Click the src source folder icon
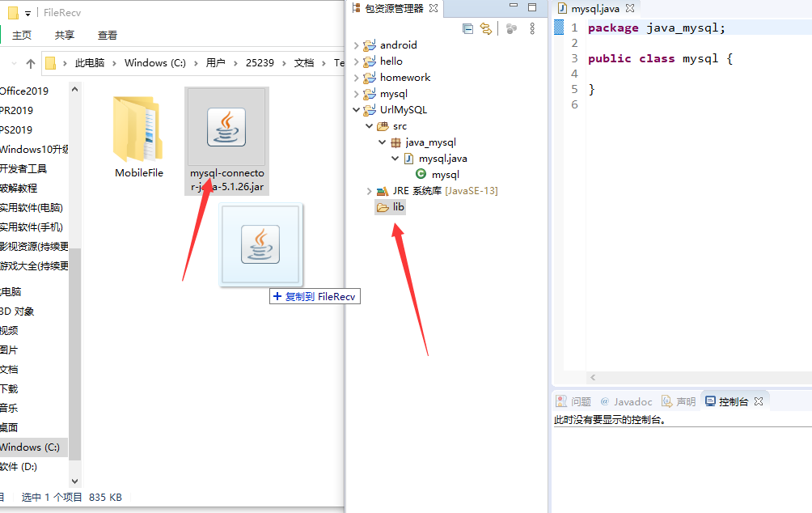This screenshot has height=513, width=812. [382, 126]
